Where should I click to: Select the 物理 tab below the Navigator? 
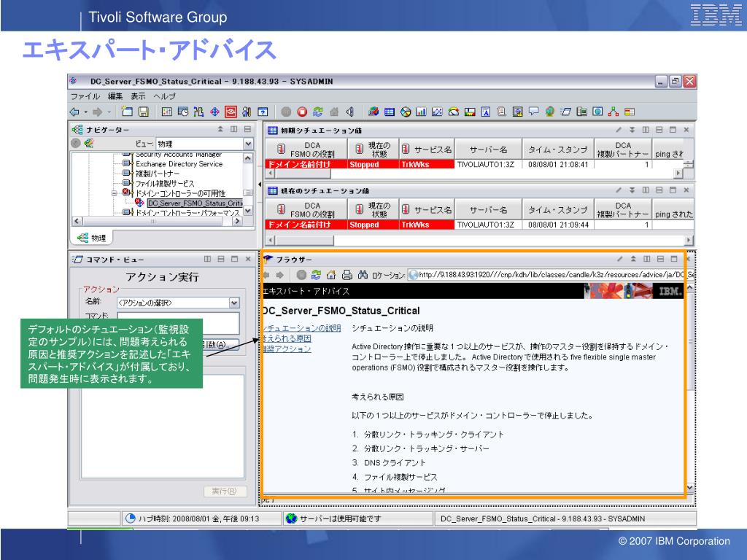[92, 238]
